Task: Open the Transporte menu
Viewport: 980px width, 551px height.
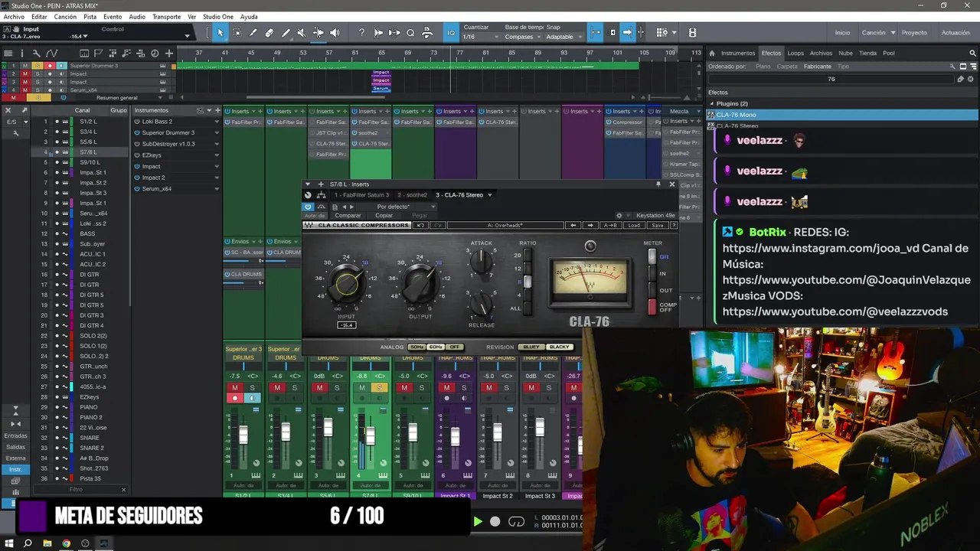Action: 166,17
